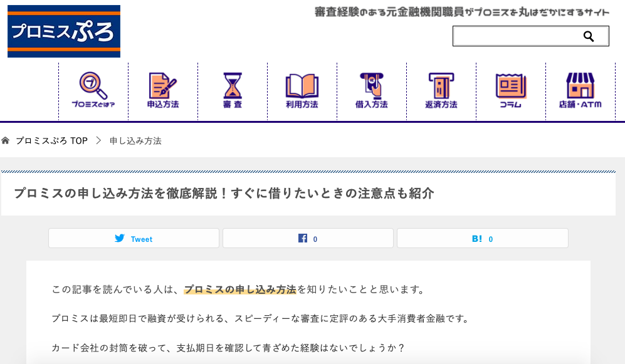Click the 利用方法 menu label
The image size is (625, 364).
(302, 105)
